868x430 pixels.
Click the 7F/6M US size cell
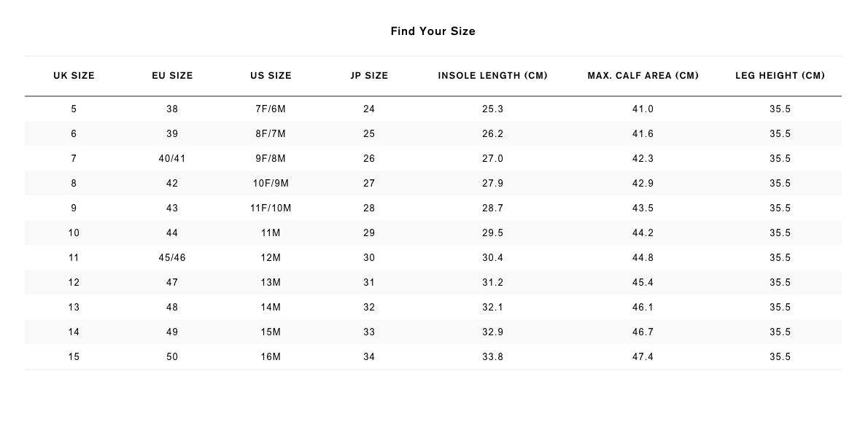click(271, 109)
